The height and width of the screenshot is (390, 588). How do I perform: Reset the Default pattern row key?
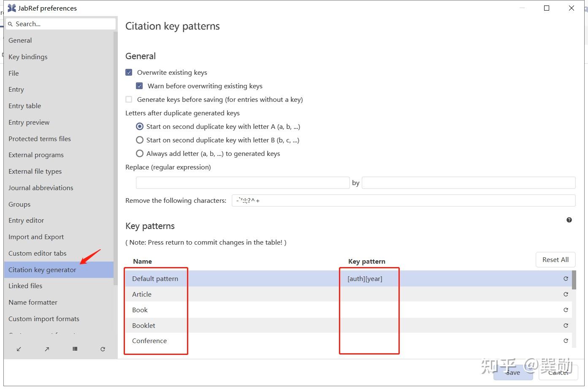pyautogui.click(x=566, y=279)
